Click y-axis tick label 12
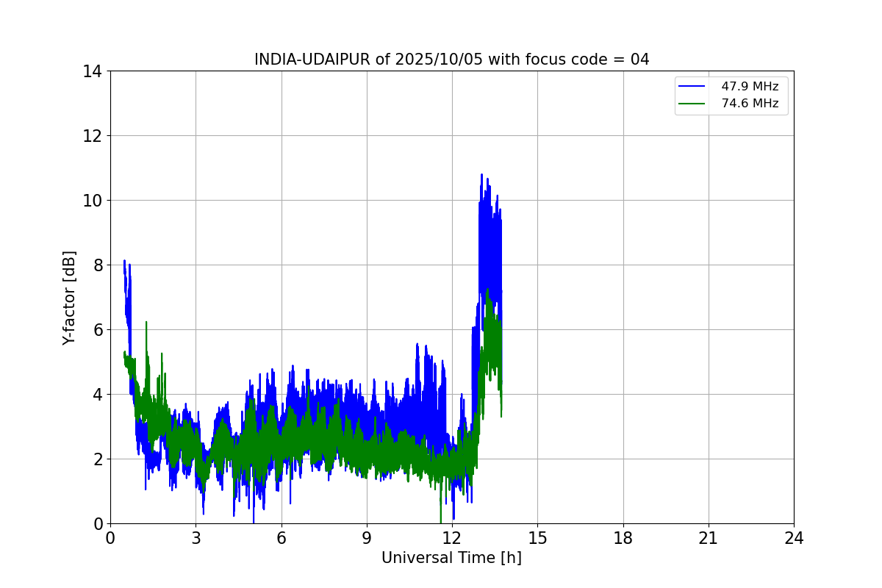 (x=93, y=136)
